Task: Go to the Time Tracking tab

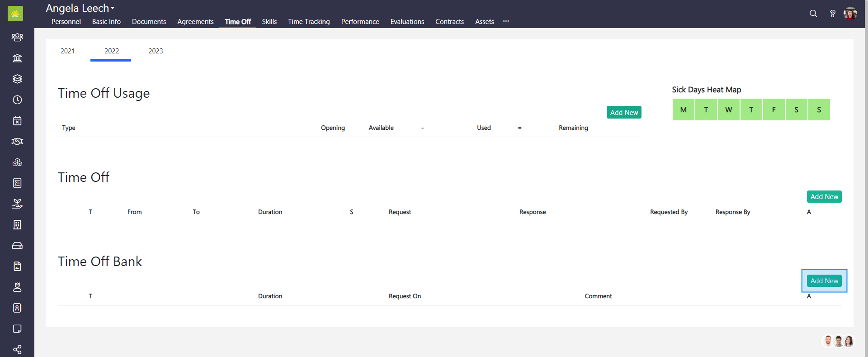Action: click(309, 22)
